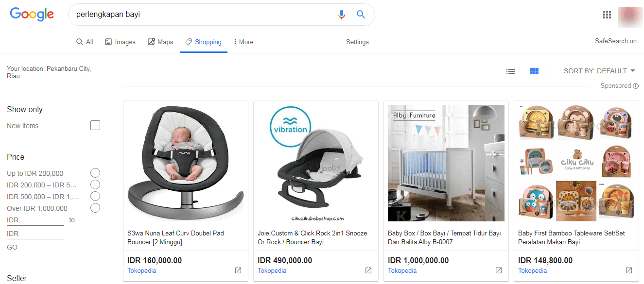Check the New items checkbox
The image size is (644, 284).
click(x=95, y=126)
